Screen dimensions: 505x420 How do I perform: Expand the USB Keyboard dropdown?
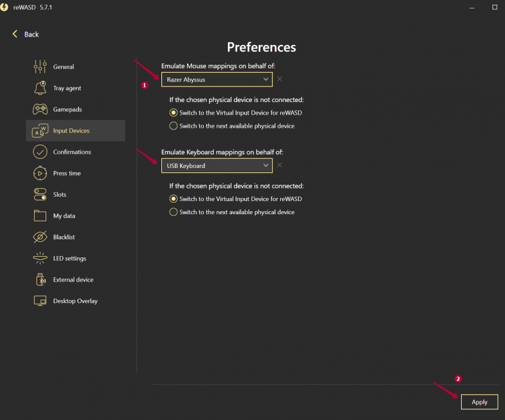pyautogui.click(x=217, y=166)
